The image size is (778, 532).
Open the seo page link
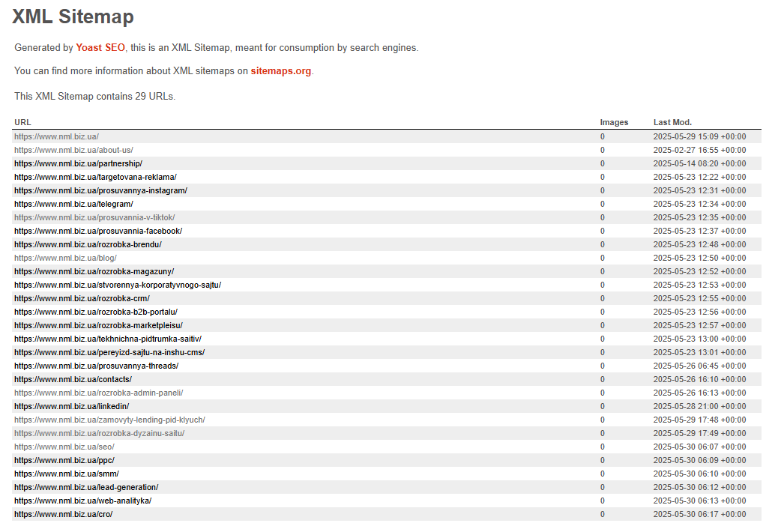click(64, 447)
